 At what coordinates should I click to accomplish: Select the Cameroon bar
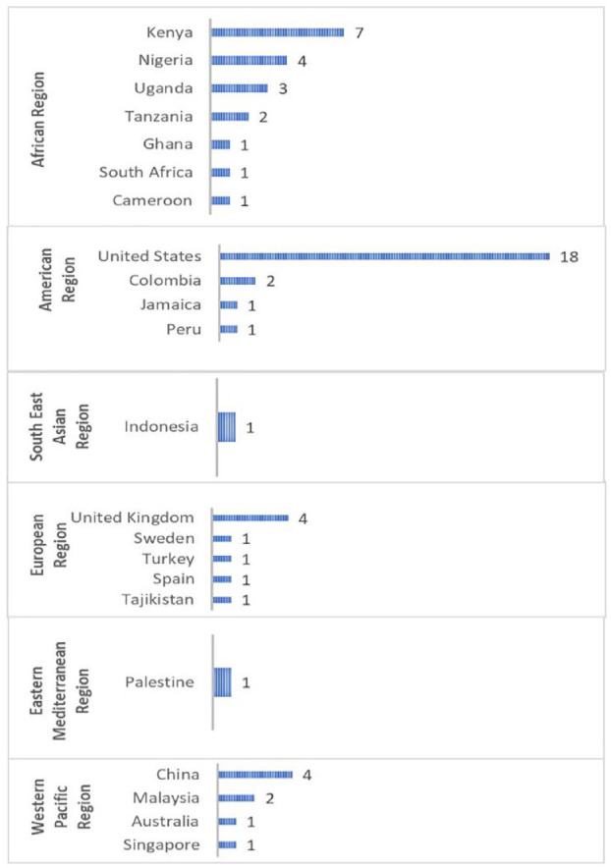click(221, 200)
